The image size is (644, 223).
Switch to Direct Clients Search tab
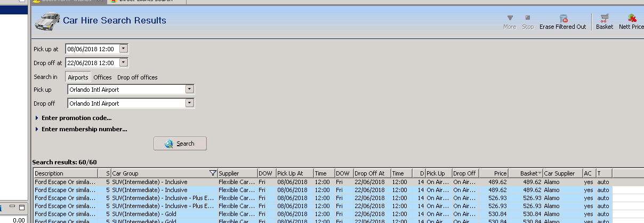[x=147, y=2]
